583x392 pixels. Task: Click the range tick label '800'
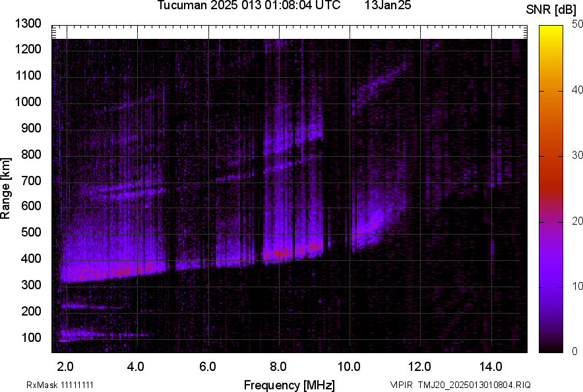point(31,154)
